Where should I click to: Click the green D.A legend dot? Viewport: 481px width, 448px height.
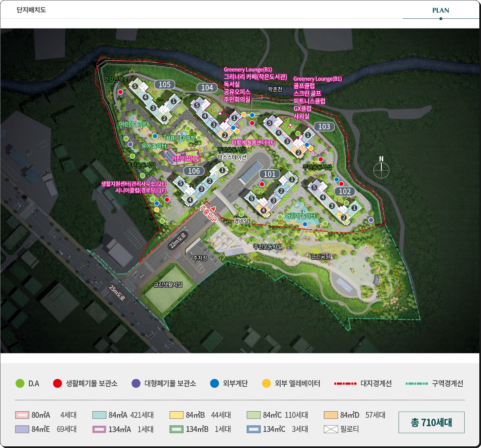click(20, 383)
